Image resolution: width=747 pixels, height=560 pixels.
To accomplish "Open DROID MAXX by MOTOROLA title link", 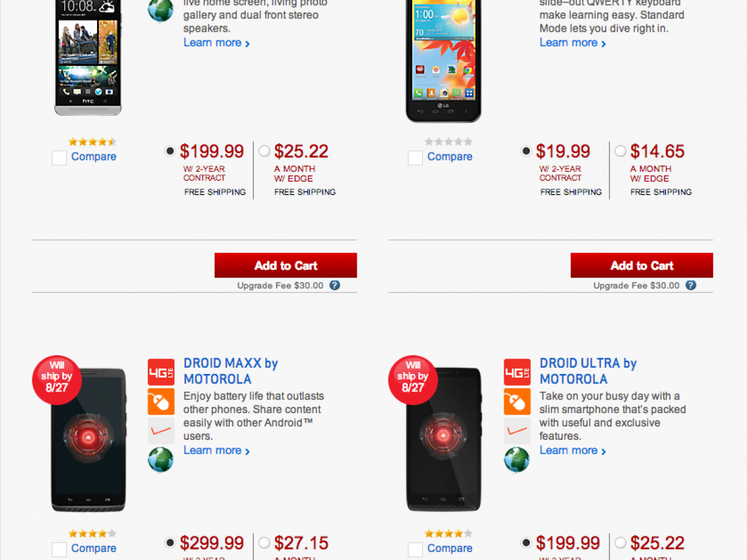I will click(x=230, y=371).
